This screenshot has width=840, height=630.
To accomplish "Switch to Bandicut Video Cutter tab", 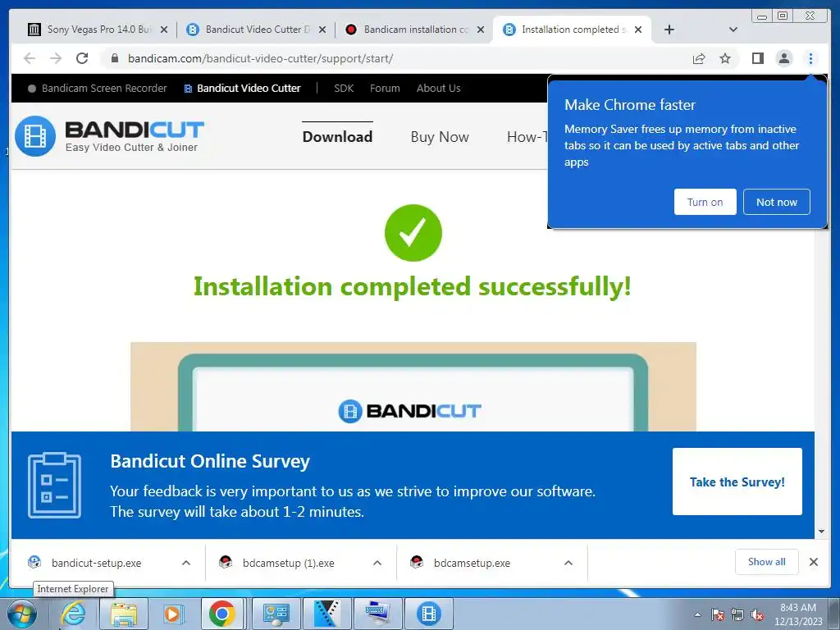I will pos(249,30).
